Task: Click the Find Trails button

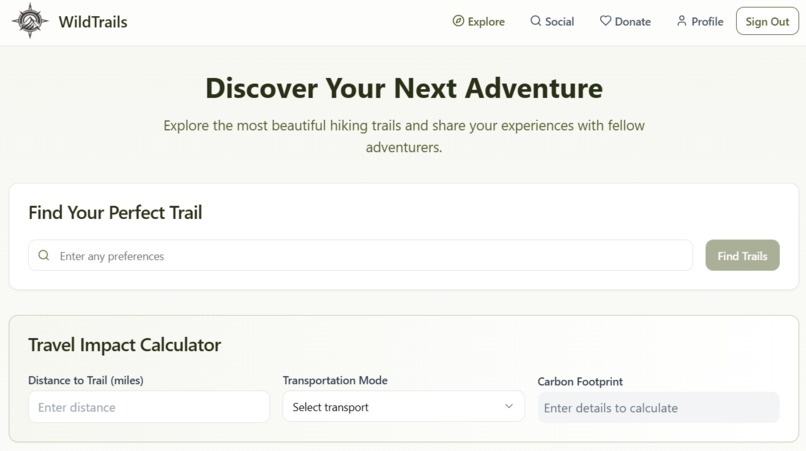Action: pos(742,255)
